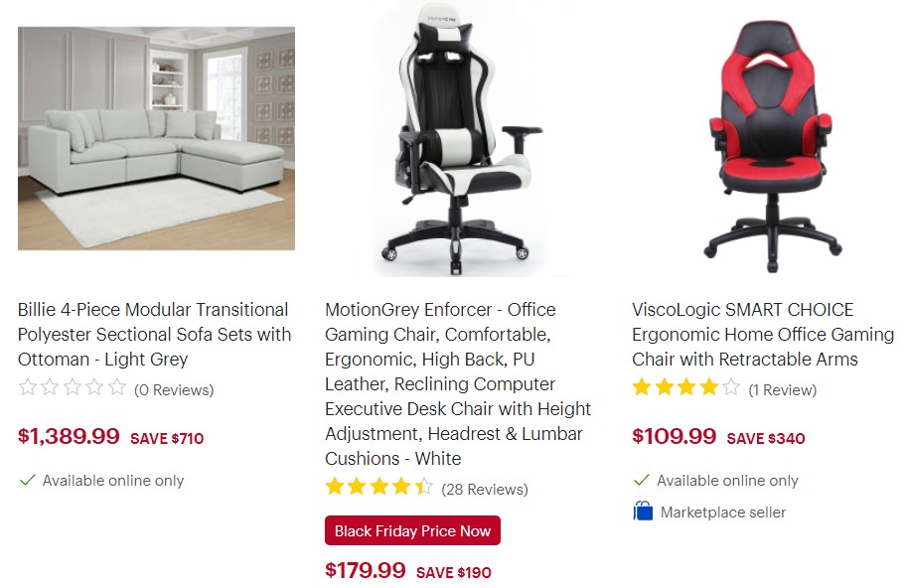Click the ViscoLogic SMART CHOICE chair title
Viewport: 904px width, 588px height.
(763, 335)
